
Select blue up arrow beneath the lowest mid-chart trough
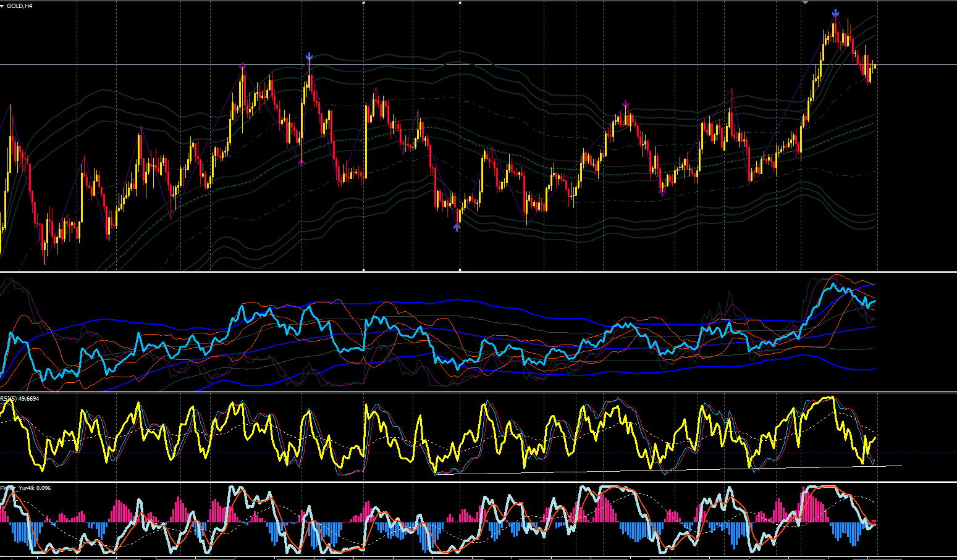pos(457,227)
